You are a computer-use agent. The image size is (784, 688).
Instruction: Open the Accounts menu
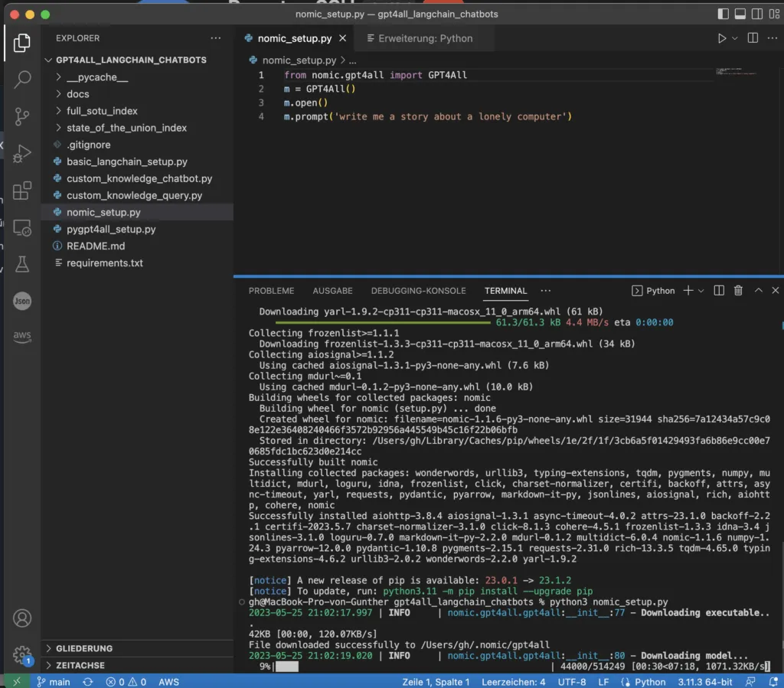[21, 618]
